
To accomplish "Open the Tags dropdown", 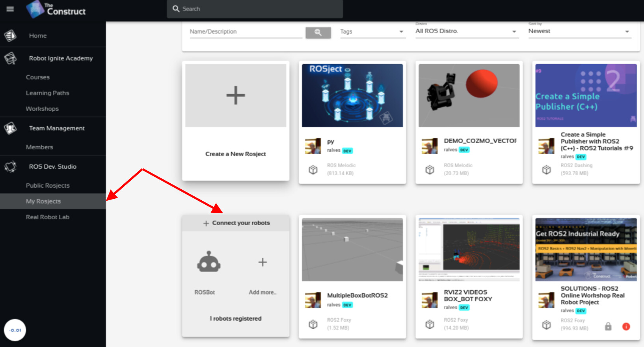I will tap(373, 32).
